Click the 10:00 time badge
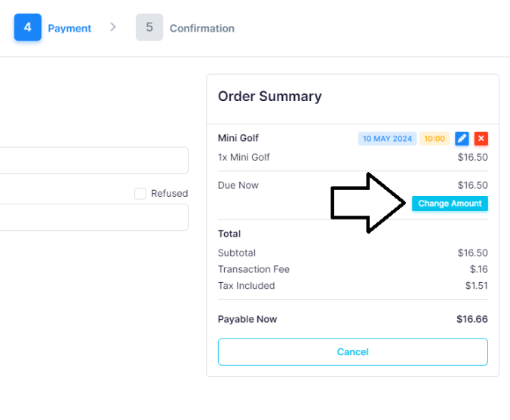 tap(435, 139)
